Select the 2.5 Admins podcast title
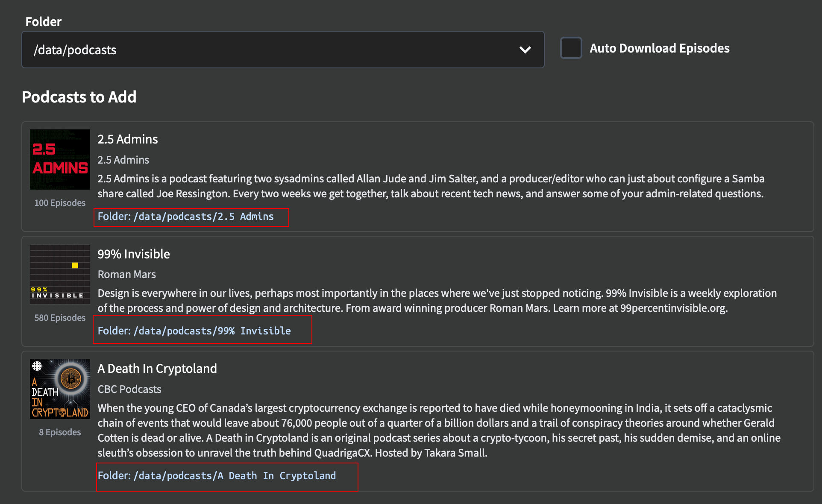This screenshot has height=504, width=822. (127, 139)
